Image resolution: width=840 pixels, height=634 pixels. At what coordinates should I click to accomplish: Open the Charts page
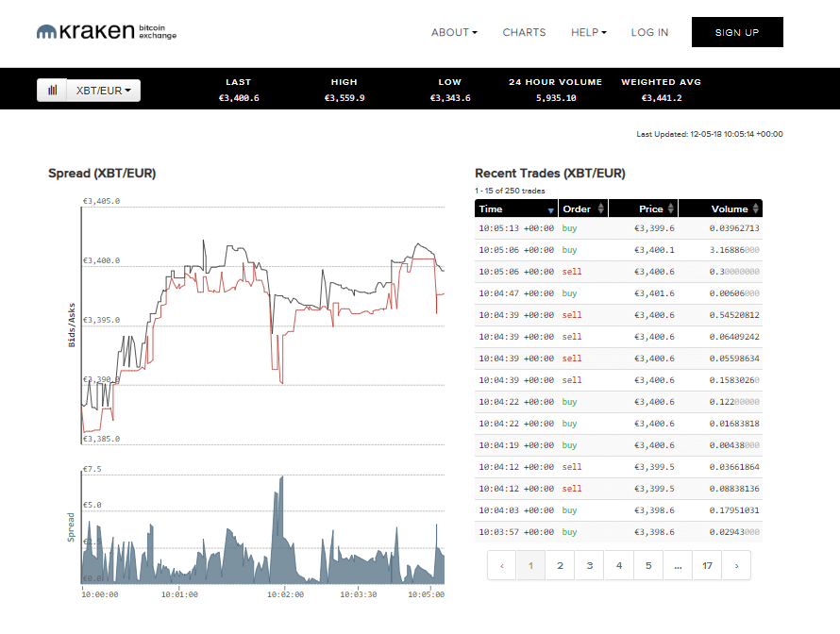click(x=524, y=32)
